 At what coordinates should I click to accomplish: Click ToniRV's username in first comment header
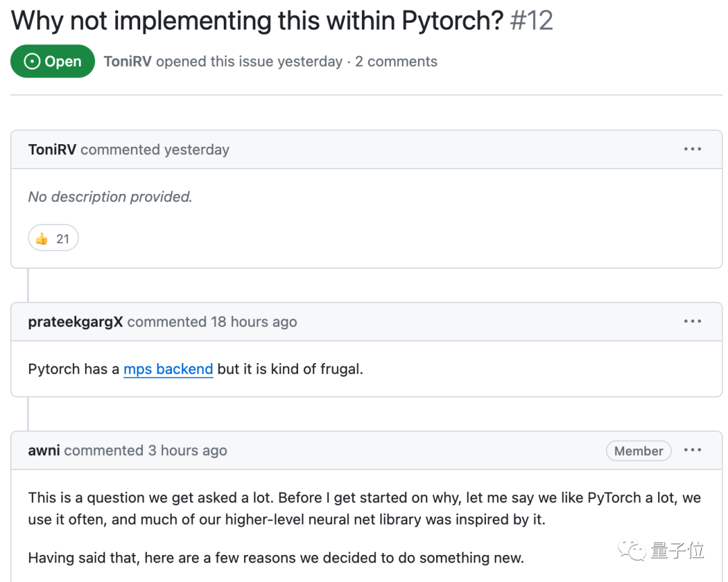52,150
